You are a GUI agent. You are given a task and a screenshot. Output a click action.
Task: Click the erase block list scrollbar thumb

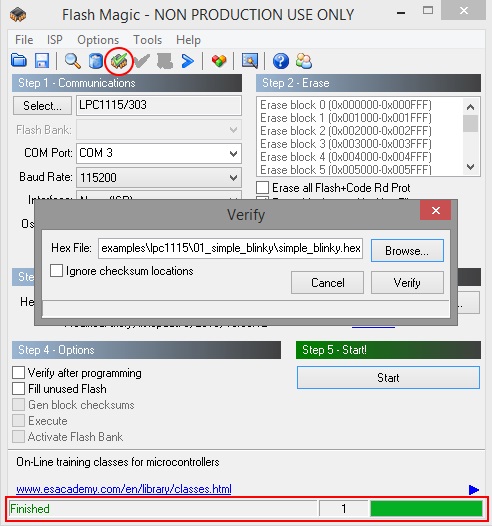[471, 123]
